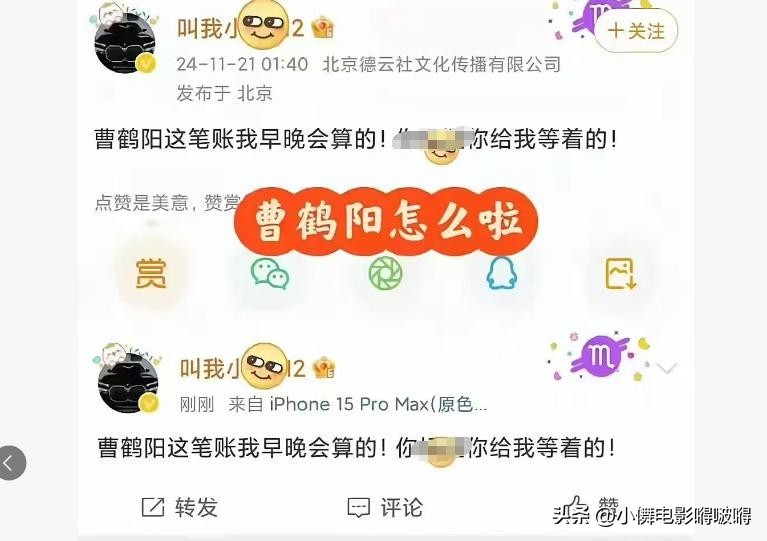The width and height of the screenshot is (767, 541).
Task: Open the top post's user avatar
Action: point(125,42)
